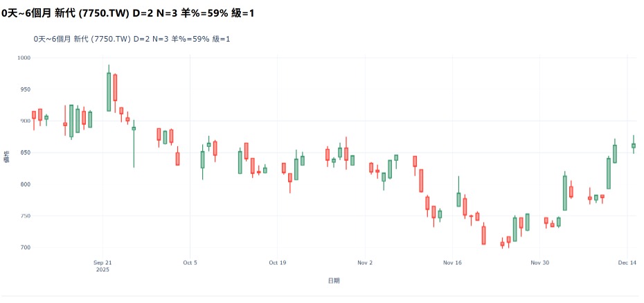The height and width of the screenshot is (303, 644).
Task: Select the Nov 30 date label
Action: (x=540, y=263)
